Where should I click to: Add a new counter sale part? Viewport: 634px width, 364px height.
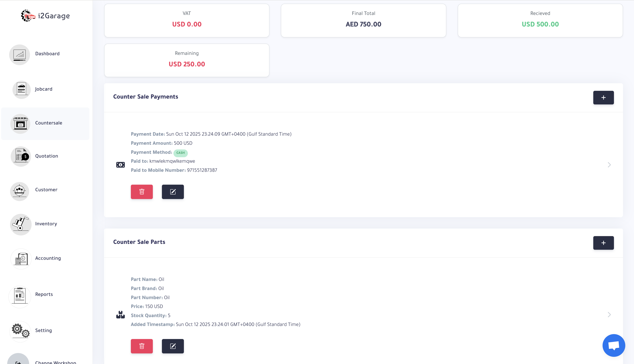point(603,243)
